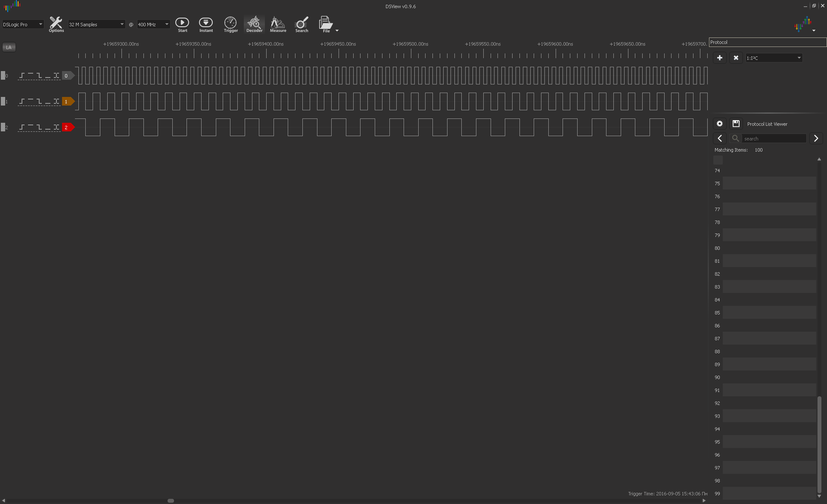Set falling edge trigger on channel 1

click(x=39, y=102)
